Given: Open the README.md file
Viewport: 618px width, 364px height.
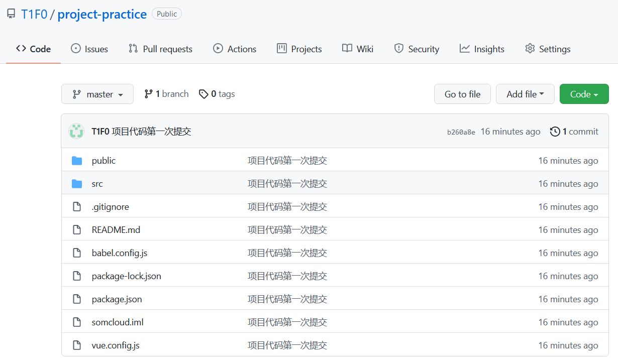Looking at the screenshot, I should (116, 230).
